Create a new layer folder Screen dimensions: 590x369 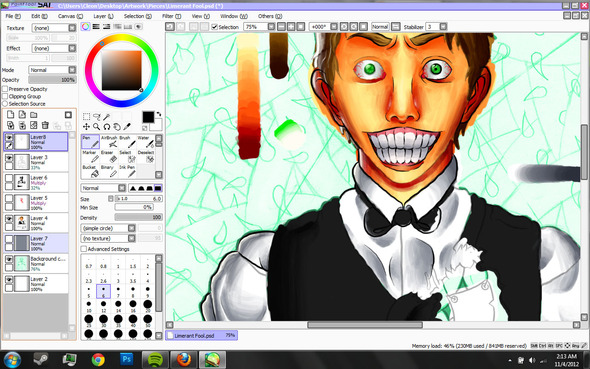(34, 115)
